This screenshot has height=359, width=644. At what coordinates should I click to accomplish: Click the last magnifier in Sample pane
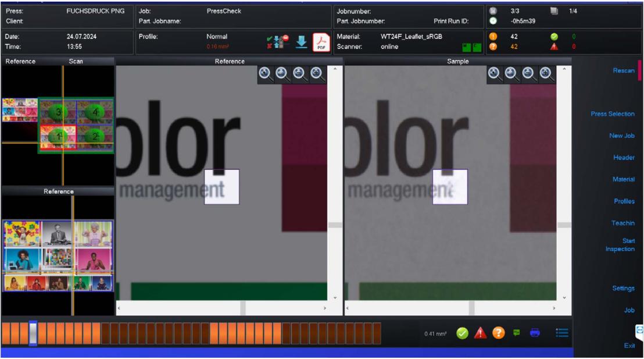pyautogui.click(x=546, y=73)
